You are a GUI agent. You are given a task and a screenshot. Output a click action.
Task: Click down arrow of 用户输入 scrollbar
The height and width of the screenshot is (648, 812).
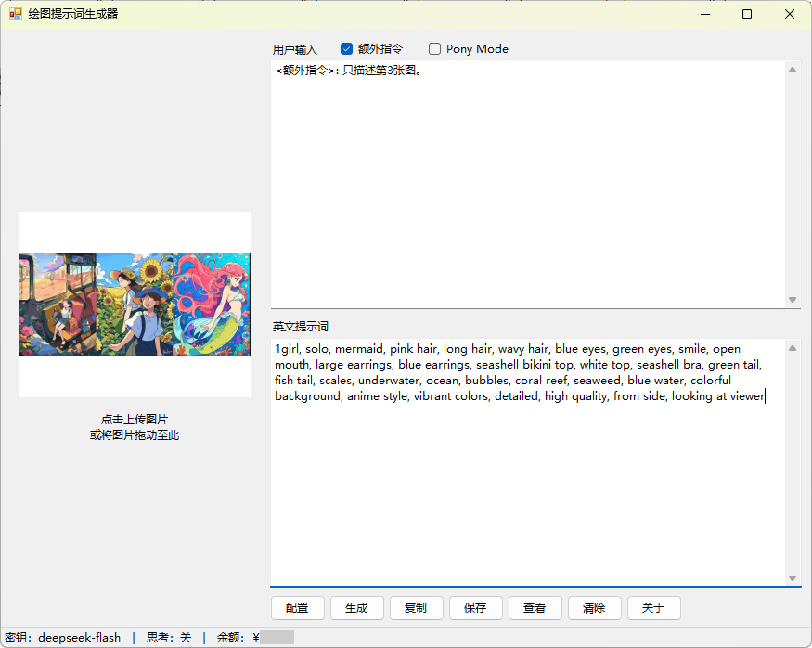793,299
